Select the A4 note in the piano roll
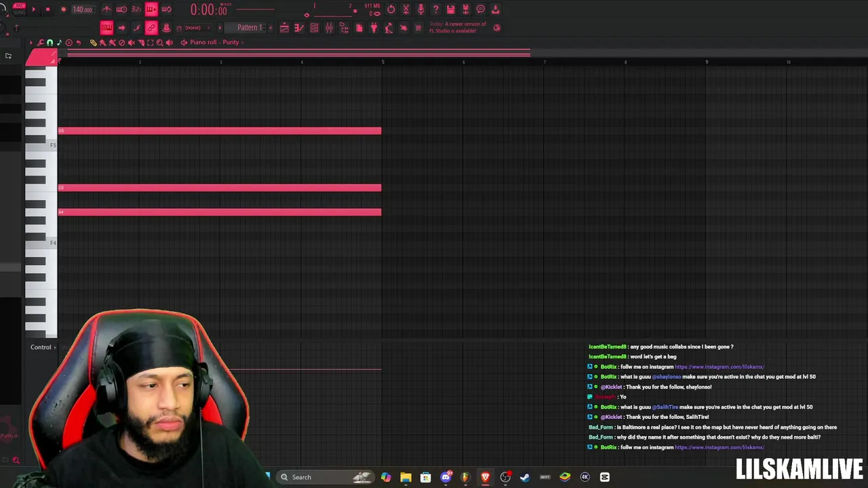Image resolution: width=868 pixels, height=488 pixels. pyautogui.click(x=220, y=212)
